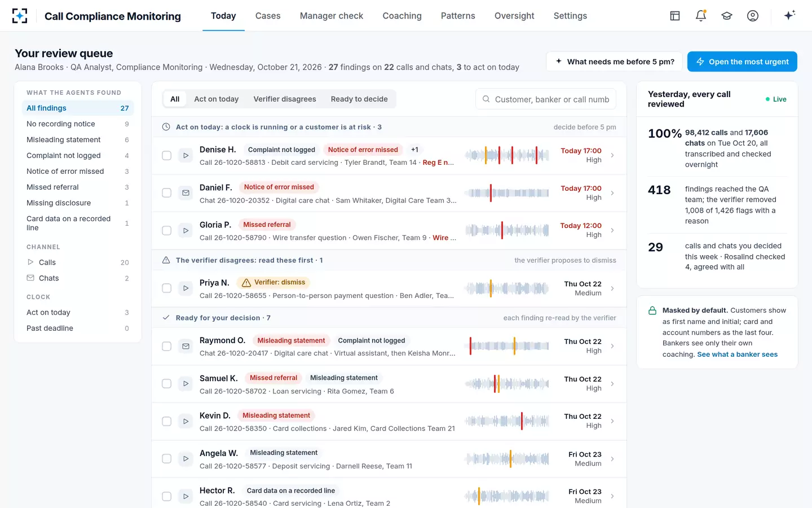Ask What needs me before 5 pm?
Screen dimensions: 812x508
pos(615,62)
